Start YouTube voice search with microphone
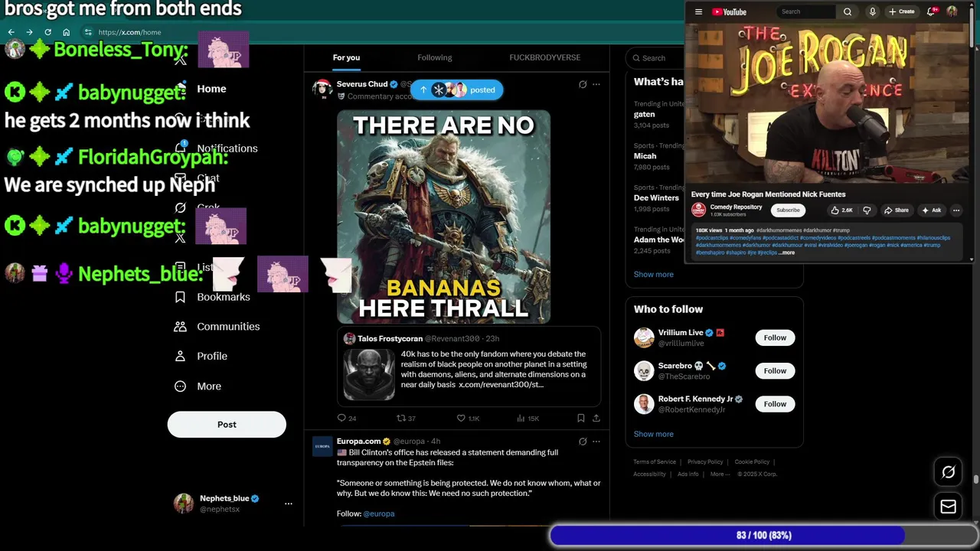The height and width of the screenshot is (551, 980). 872,11
